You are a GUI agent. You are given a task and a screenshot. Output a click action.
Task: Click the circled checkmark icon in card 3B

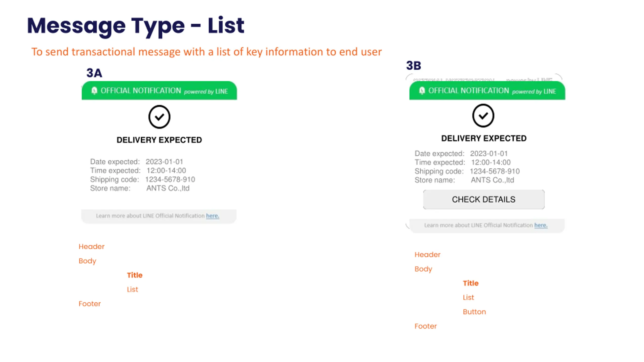[x=483, y=116]
